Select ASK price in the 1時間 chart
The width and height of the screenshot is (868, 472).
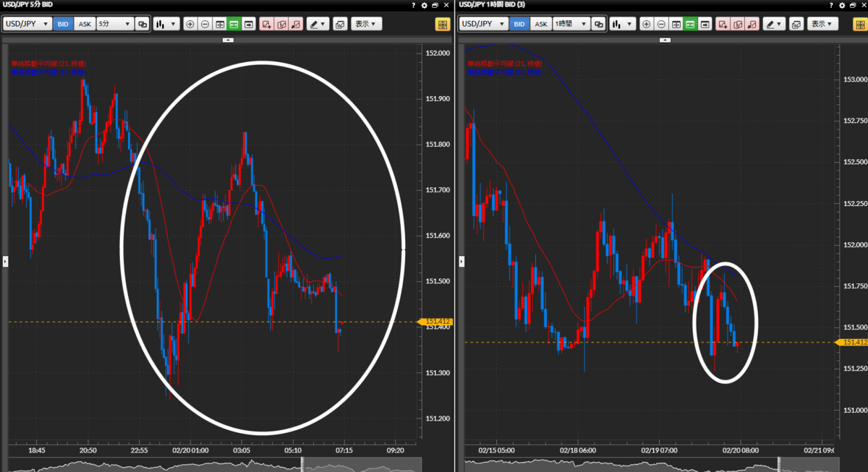[x=540, y=24]
